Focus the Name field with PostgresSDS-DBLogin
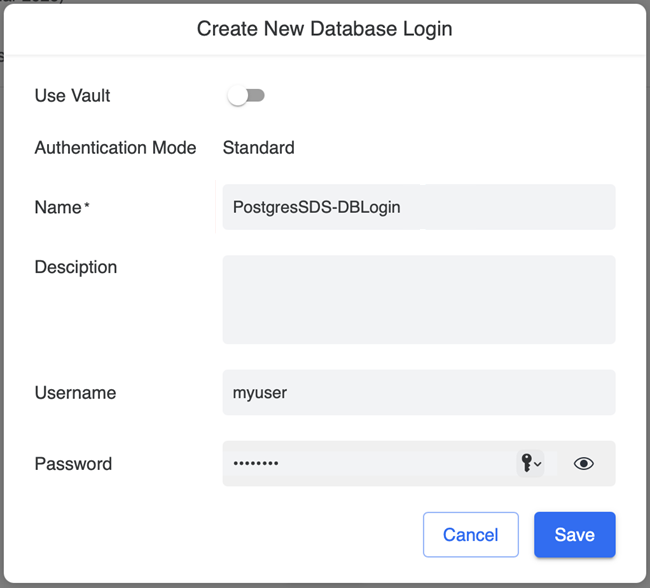This screenshot has height=588, width=650. [418, 207]
